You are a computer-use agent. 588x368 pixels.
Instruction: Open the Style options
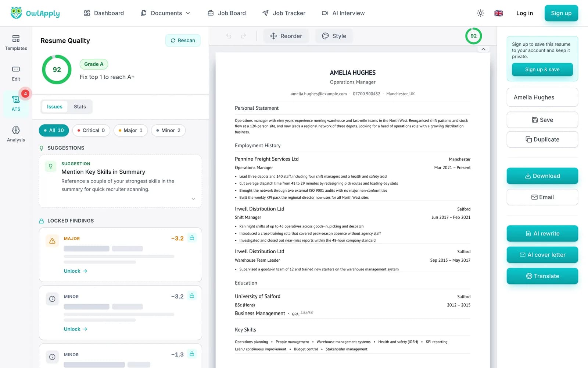pos(334,36)
